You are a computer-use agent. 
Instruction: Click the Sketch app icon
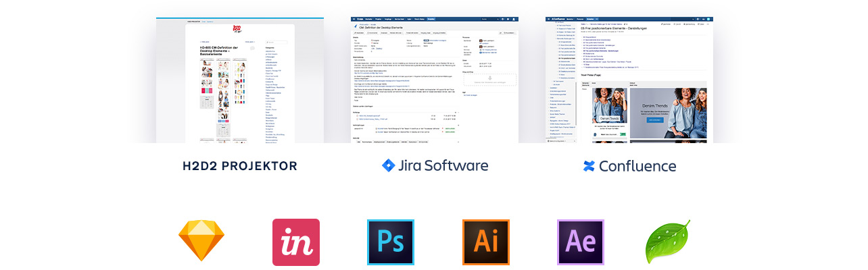click(x=201, y=242)
